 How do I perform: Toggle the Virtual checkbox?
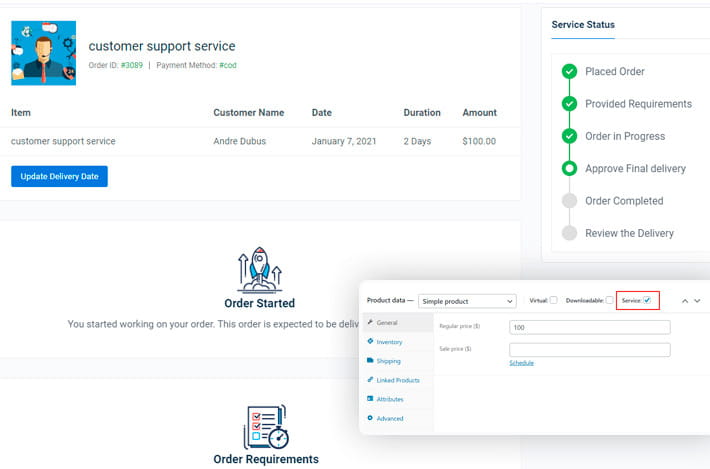point(553,300)
